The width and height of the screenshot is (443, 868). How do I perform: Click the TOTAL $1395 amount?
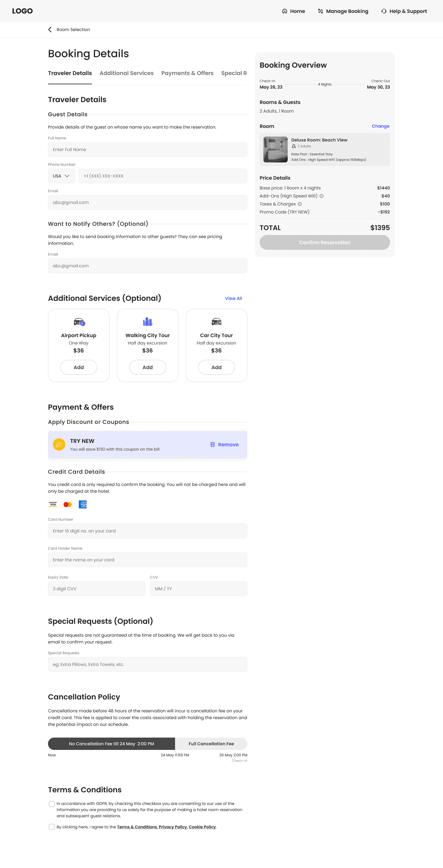click(x=380, y=228)
